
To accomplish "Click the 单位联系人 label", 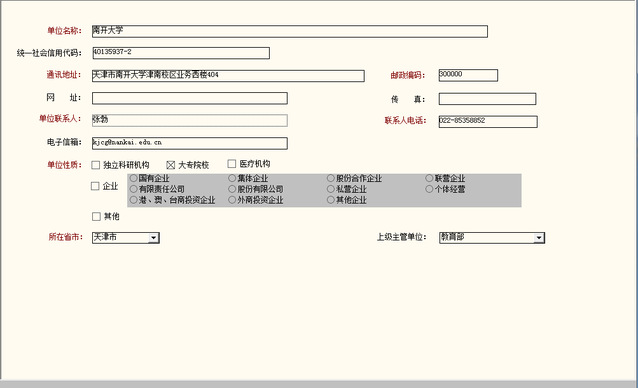I will (x=60, y=118).
